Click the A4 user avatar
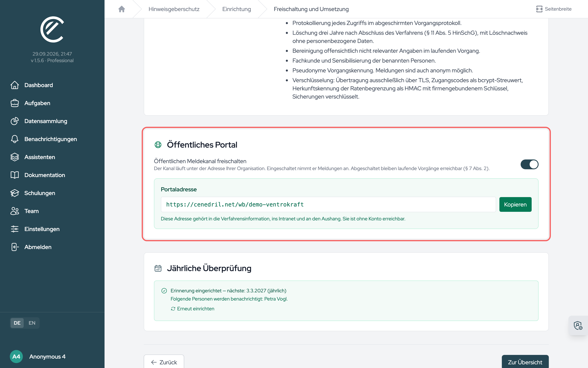Screen dimensions: 588x368 click(16, 357)
